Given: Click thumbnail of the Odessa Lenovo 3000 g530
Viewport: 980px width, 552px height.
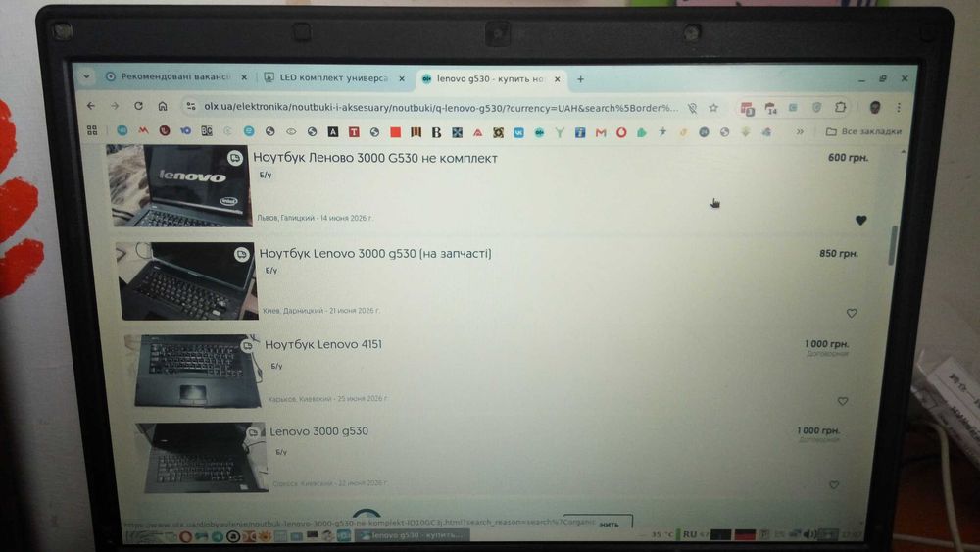Looking at the screenshot, I should coord(202,458).
